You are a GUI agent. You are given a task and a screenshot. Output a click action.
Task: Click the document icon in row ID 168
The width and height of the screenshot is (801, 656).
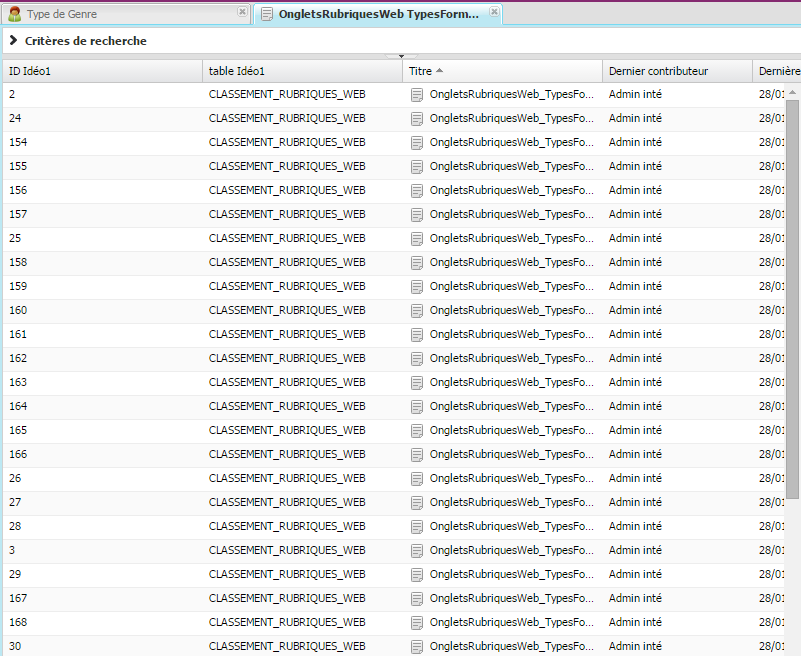417,623
